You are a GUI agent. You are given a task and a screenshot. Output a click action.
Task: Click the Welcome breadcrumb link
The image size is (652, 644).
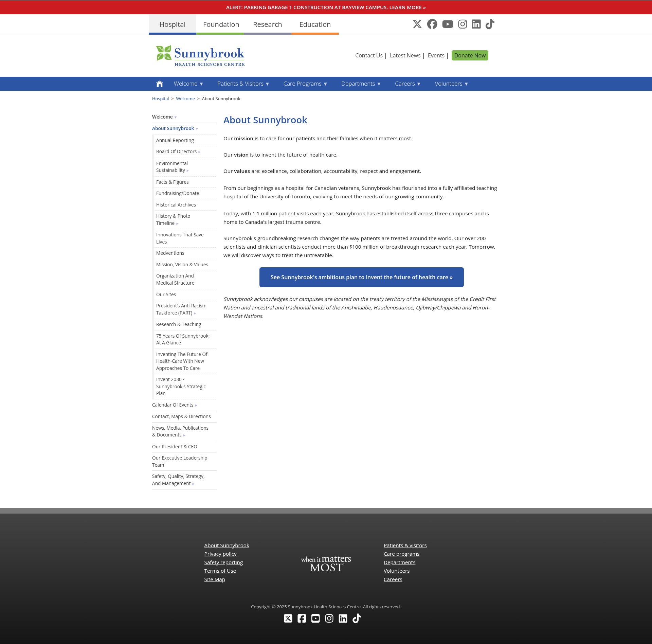click(185, 99)
